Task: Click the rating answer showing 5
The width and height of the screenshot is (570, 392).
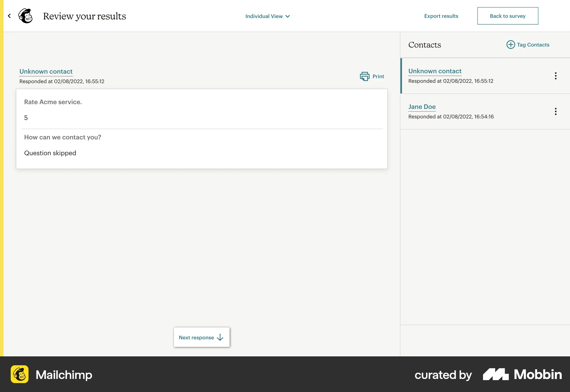Action: [x=26, y=118]
